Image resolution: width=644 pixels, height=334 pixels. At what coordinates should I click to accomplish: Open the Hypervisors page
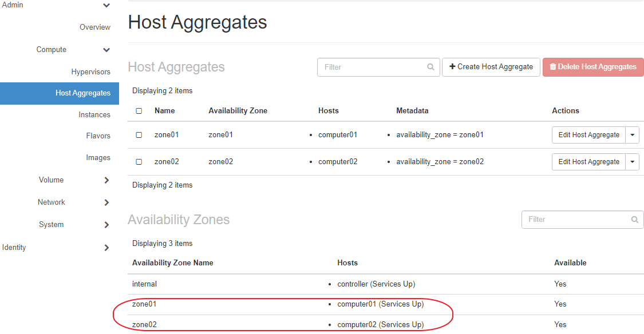pyautogui.click(x=90, y=72)
